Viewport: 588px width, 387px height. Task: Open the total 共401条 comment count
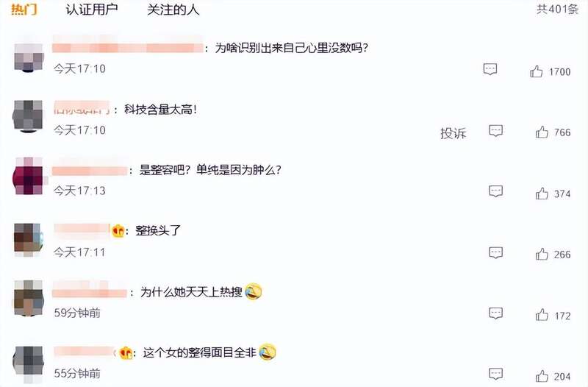click(557, 9)
